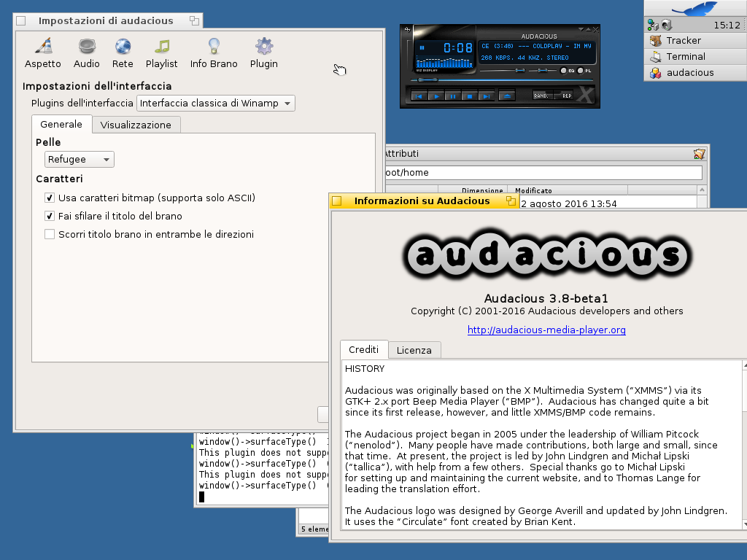
Task: Click the Dimensione column header
Action: (473, 190)
